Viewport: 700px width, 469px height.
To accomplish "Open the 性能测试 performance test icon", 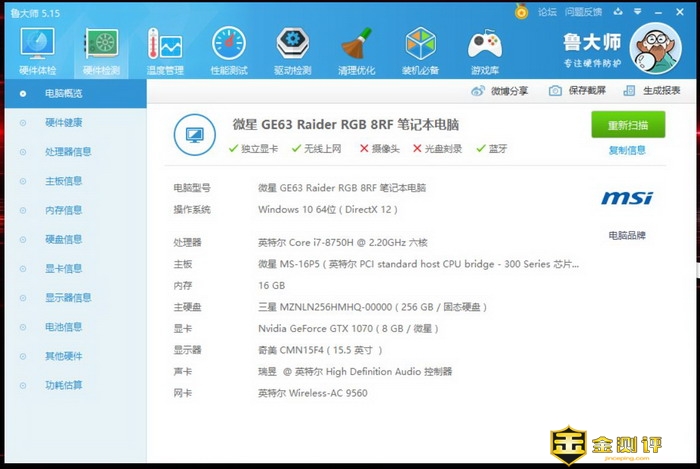I will click(229, 48).
